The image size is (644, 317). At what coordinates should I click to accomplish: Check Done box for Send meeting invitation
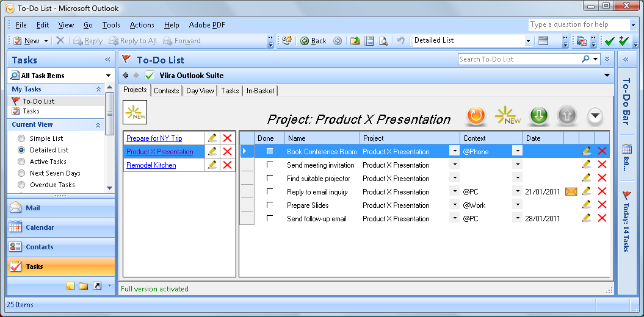[x=270, y=165]
